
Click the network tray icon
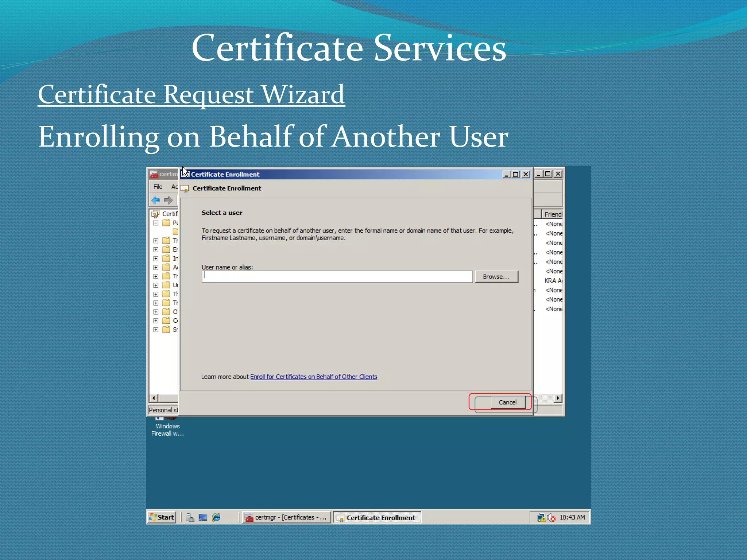[541, 517]
